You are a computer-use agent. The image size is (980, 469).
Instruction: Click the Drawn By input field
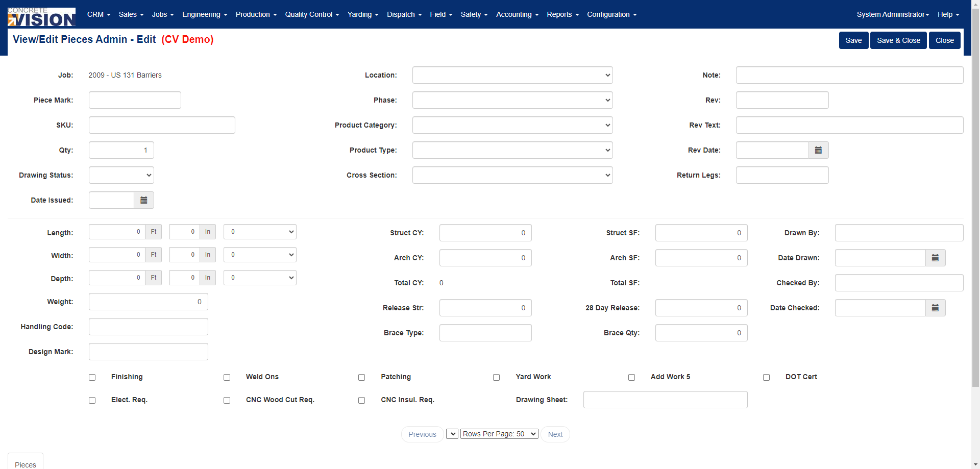coord(899,233)
